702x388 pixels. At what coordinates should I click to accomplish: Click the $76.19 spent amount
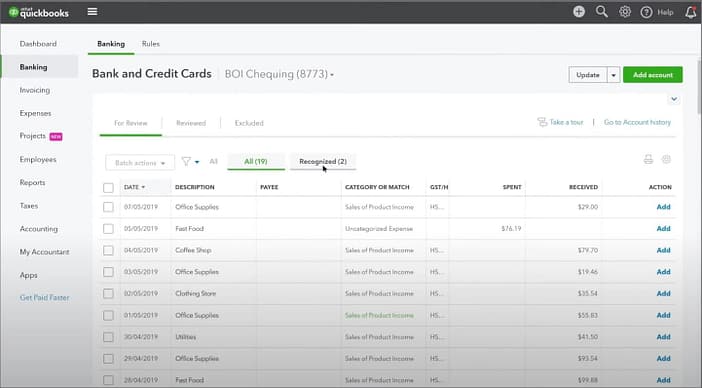point(511,228)
